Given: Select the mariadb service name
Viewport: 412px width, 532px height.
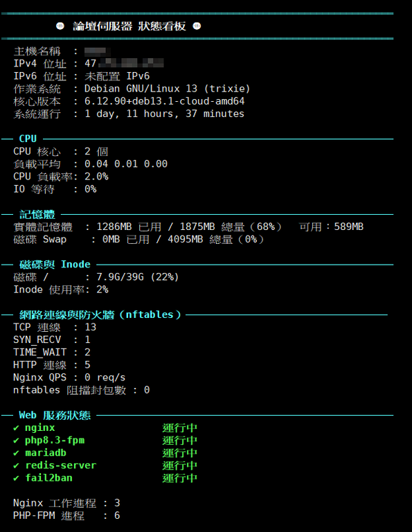Looking at the screenshot, I should point(46,453).
